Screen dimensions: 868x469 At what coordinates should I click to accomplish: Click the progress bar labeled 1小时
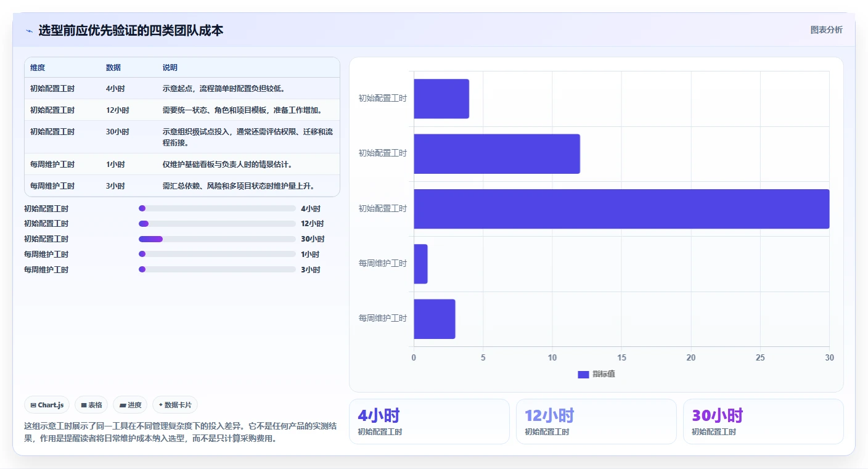[x=218, y=254]
